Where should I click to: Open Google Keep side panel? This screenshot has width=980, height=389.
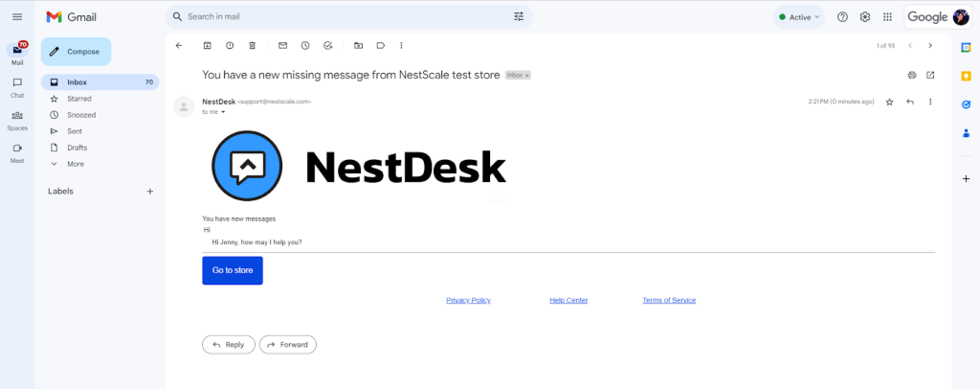[967, 76]
